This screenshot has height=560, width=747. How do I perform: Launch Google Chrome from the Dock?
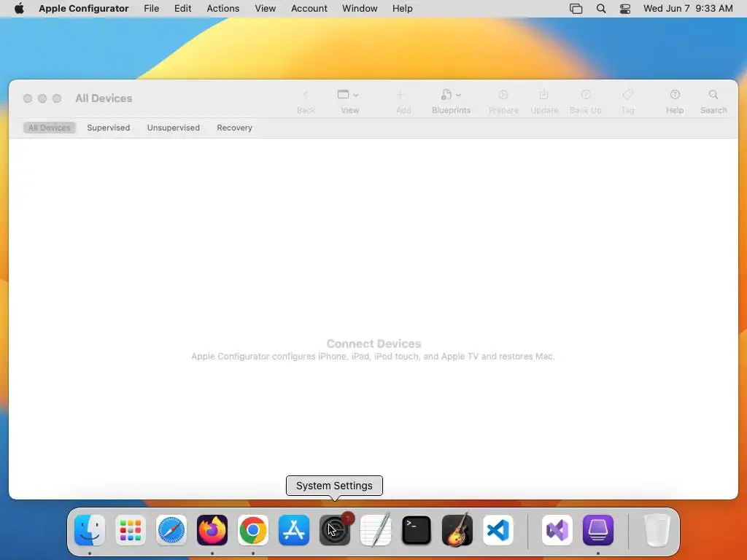(253, 530)
